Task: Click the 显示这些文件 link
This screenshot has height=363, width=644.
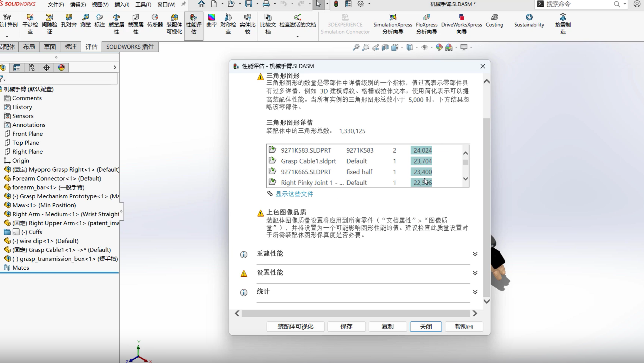Action: point(294,194)
